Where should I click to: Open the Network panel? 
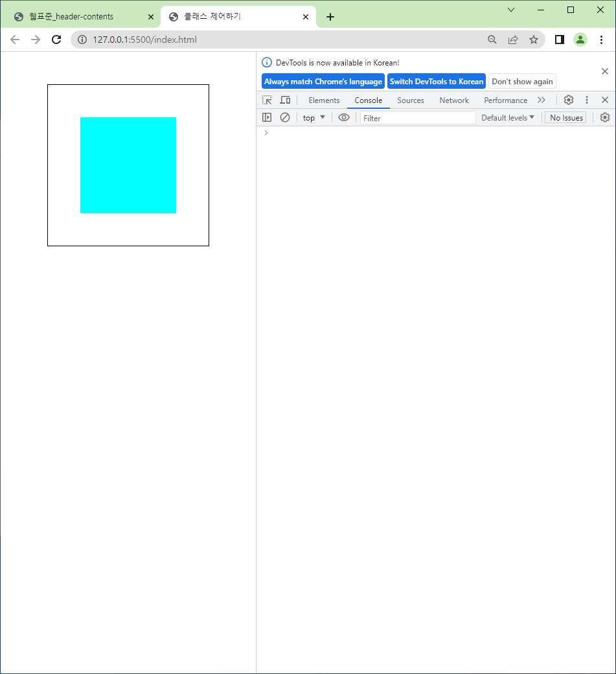pos(454,100)
